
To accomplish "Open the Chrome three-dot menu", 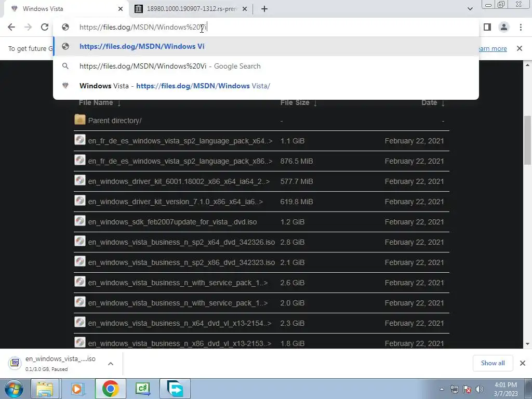I will point(521,27).
